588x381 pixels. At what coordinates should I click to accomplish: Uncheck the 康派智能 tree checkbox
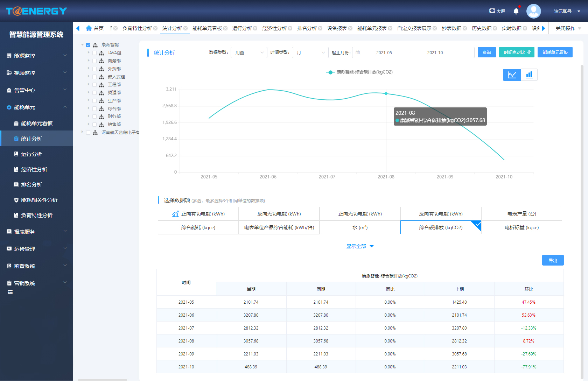[x=88, y=45]
